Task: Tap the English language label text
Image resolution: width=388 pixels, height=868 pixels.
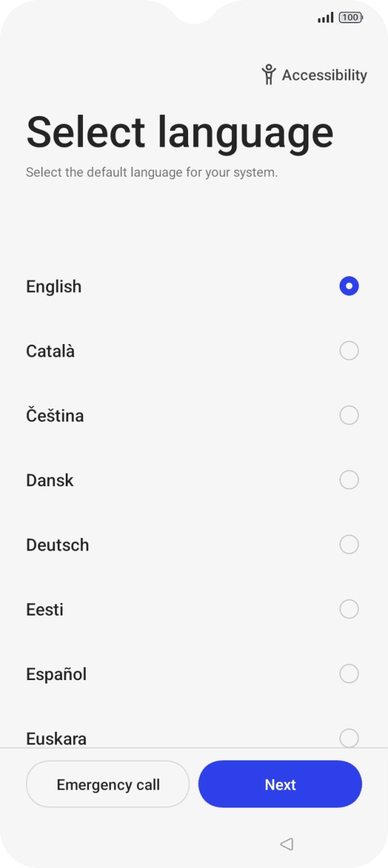Action: coord(53,286)
